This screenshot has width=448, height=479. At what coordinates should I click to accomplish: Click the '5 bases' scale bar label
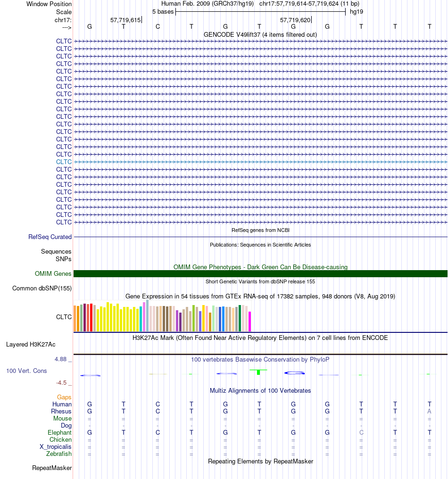tap(163, 12)
